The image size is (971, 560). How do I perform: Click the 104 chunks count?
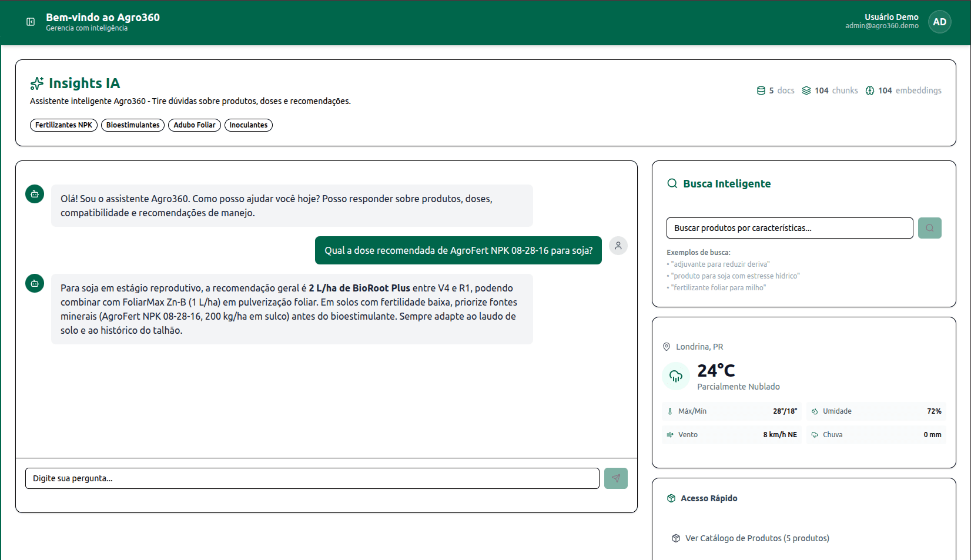click(836, 90)
